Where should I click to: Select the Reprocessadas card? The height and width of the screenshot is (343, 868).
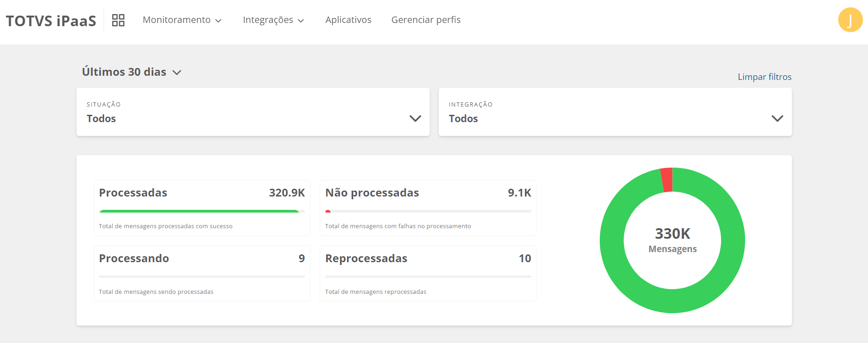428,273
